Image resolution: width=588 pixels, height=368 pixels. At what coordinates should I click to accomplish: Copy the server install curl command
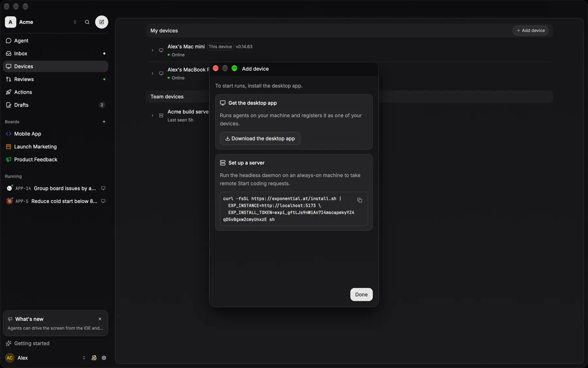pyautogui.click(x=360, y=200)
